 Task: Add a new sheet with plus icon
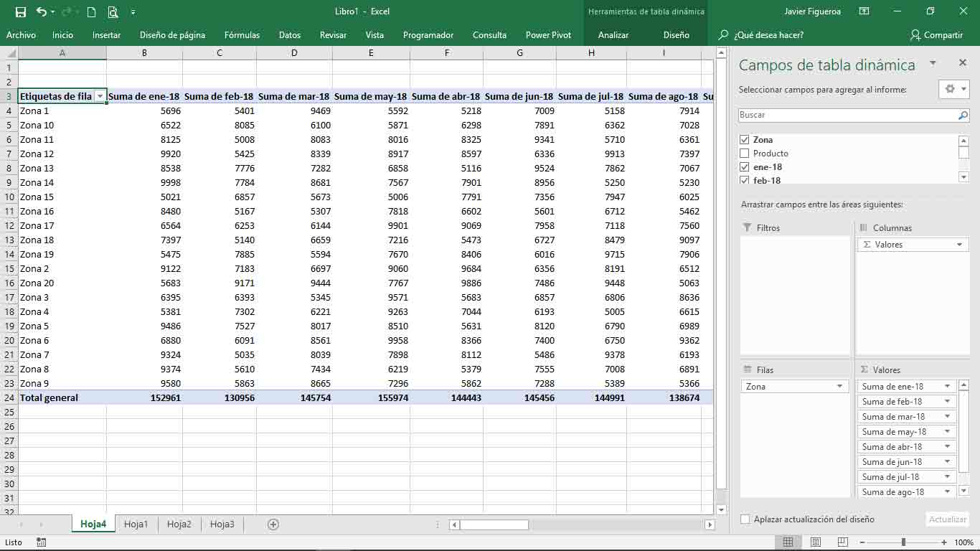tap(273, 524)
